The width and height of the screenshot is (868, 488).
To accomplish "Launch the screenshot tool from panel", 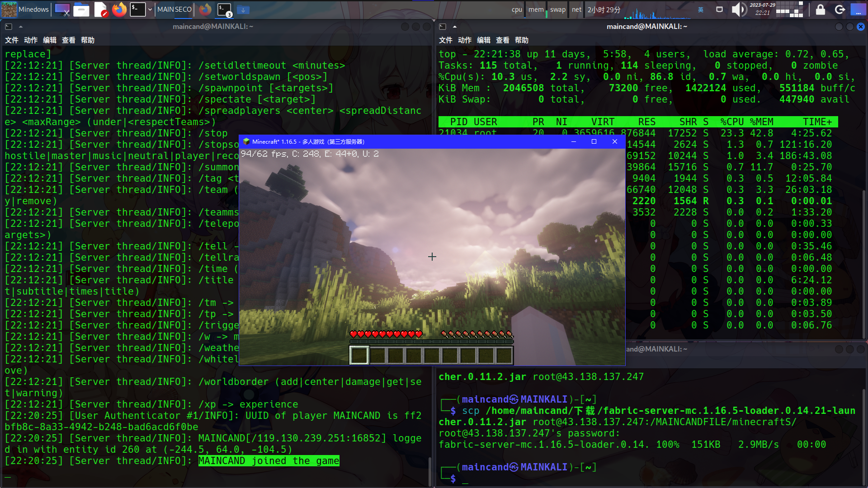I will pyautogui.click(x=62, y=9).
